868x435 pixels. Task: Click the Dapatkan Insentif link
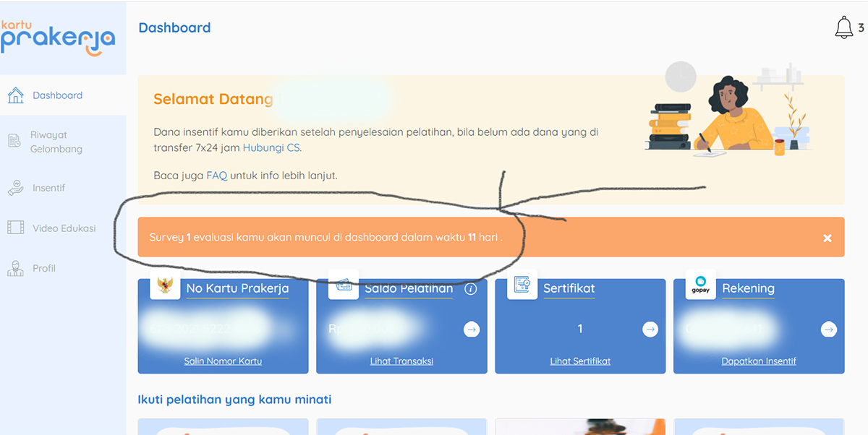point(759,361)
